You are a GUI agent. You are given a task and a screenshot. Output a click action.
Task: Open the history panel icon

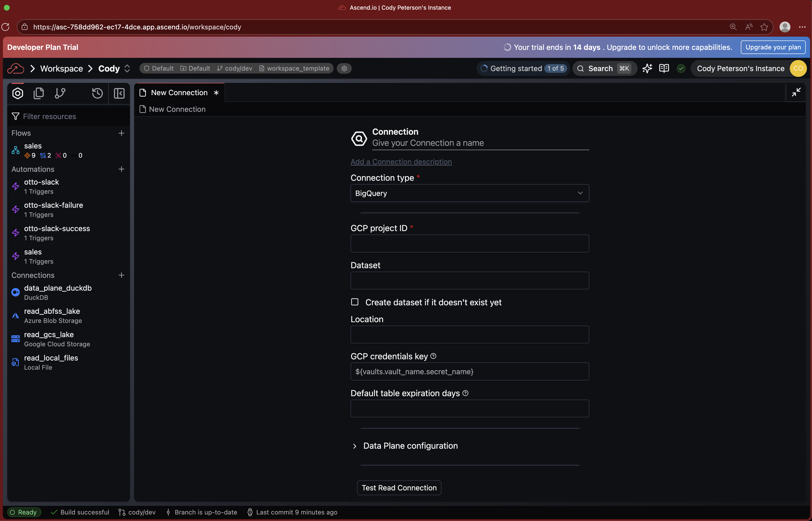coord(97,93)
